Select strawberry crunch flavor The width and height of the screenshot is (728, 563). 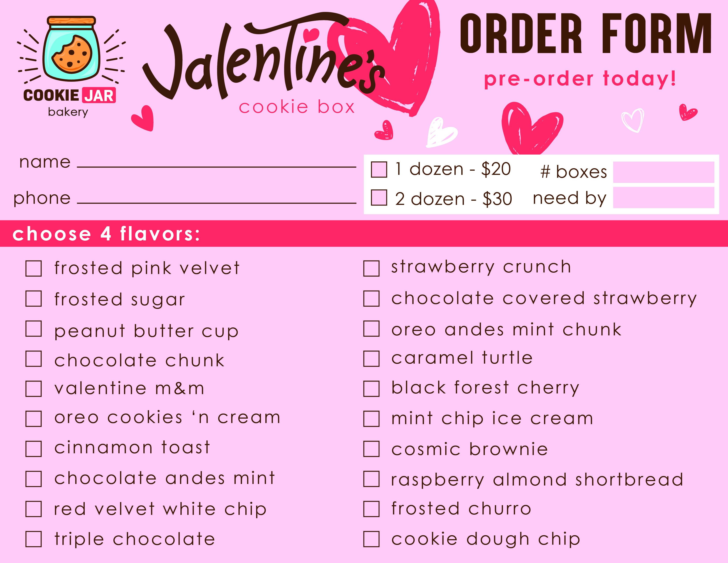click(x=371, y=268)
